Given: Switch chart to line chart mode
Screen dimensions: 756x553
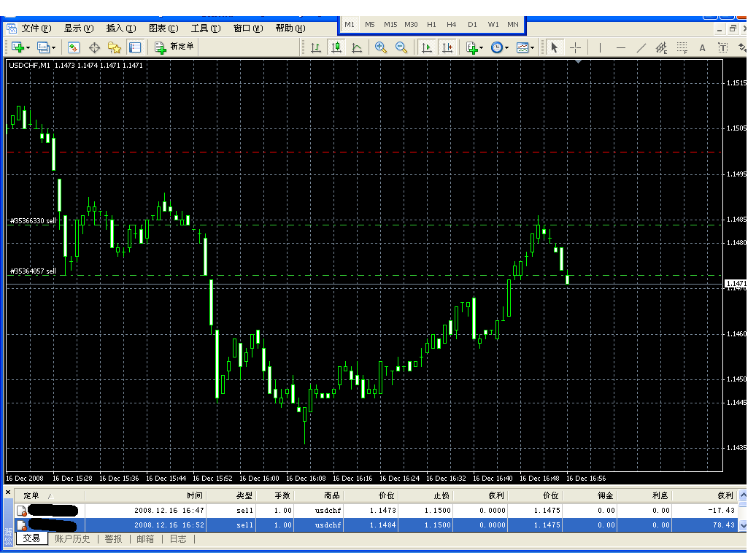Looking at the screenshot, I should point(357,47).
